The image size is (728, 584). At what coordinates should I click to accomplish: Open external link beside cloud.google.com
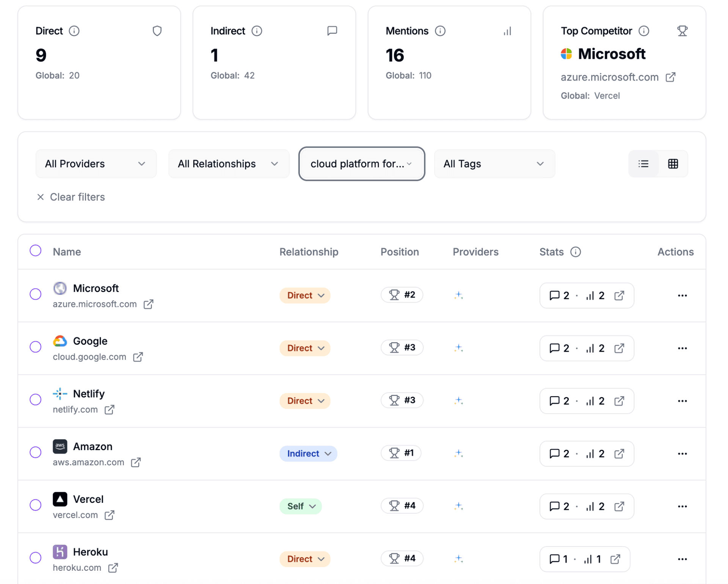point(138,357)
